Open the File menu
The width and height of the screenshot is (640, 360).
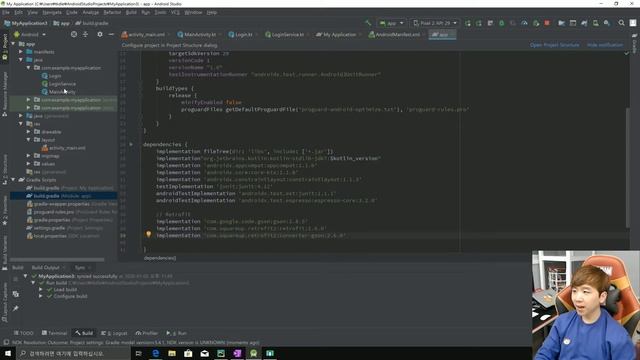point(6,13)
